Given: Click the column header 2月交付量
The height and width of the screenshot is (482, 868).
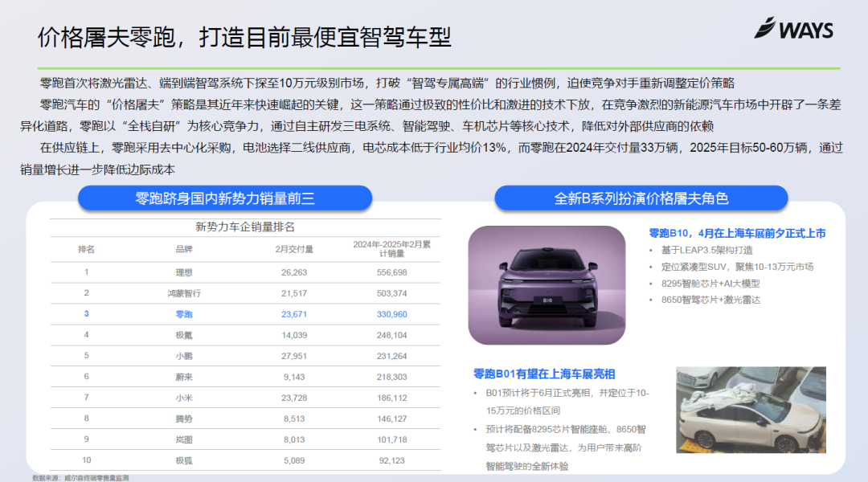Looking at the screenshot, I should (x=294, y=249).
